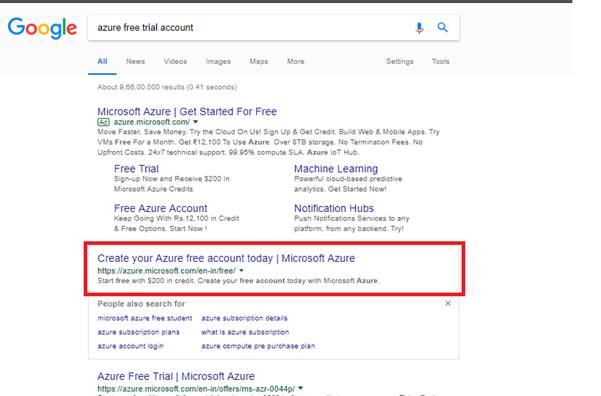Expand arrow next to the ms-azr-0044p/ URL
Image resolution: width=601 pixels, height=396 pixels.
pos(300,388)
